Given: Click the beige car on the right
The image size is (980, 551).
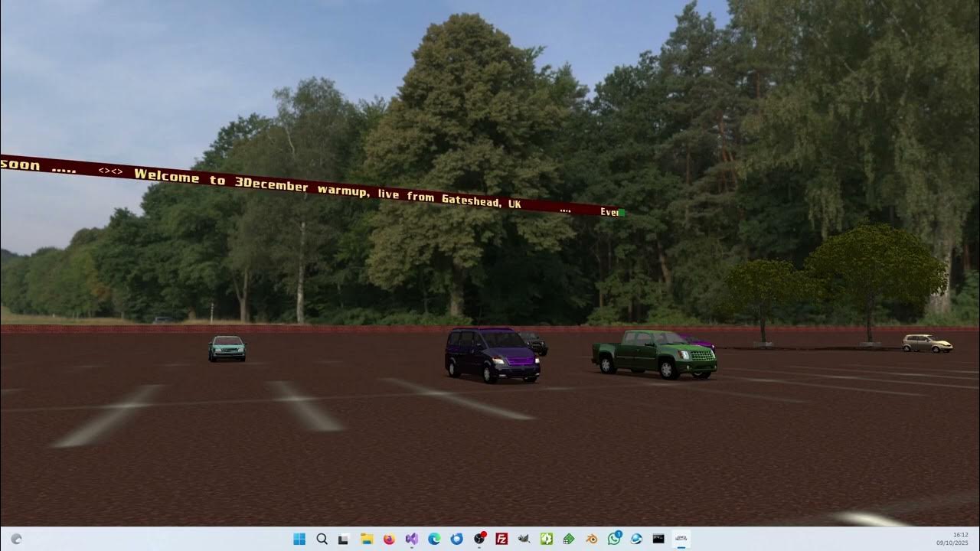Looking at the screenshot, I should point(927,344).
